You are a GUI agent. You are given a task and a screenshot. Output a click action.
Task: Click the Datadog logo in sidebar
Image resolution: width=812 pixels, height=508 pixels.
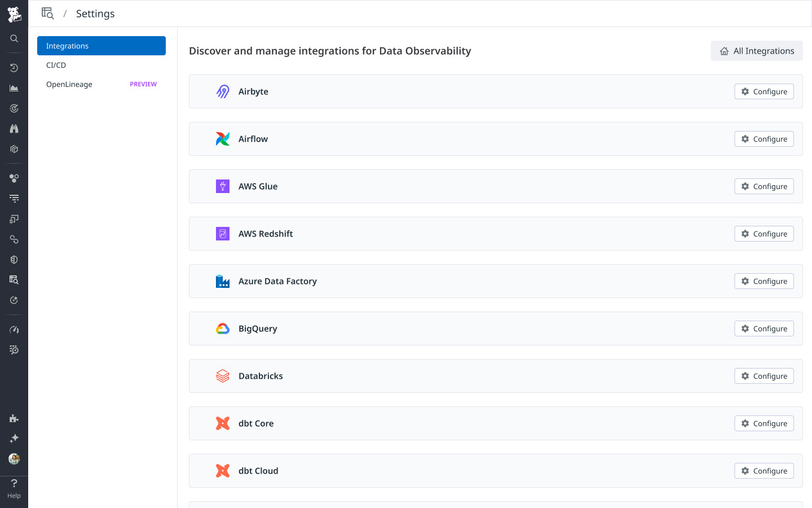pyautogui.click(x=14, y=14)
